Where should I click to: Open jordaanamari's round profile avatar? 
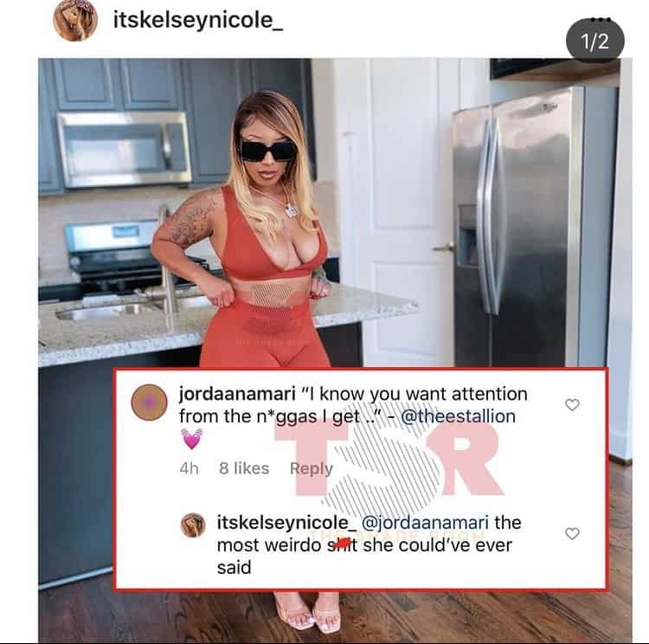[149, 402]
